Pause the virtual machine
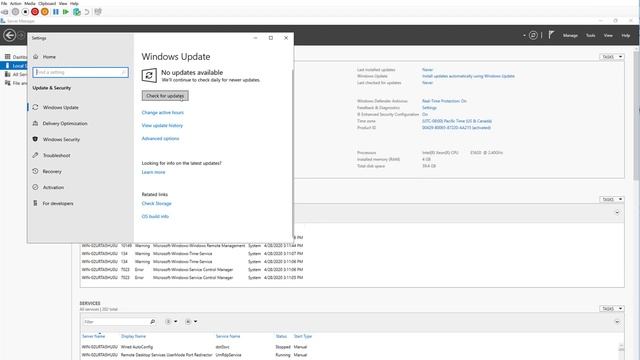The width and height of the screenshot is (640, 360). [56, 12]
